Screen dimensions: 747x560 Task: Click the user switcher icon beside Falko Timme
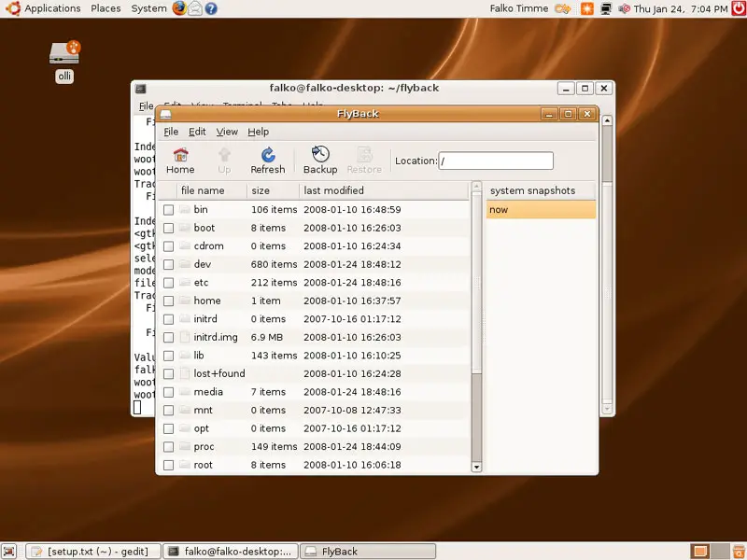point(563,8)
